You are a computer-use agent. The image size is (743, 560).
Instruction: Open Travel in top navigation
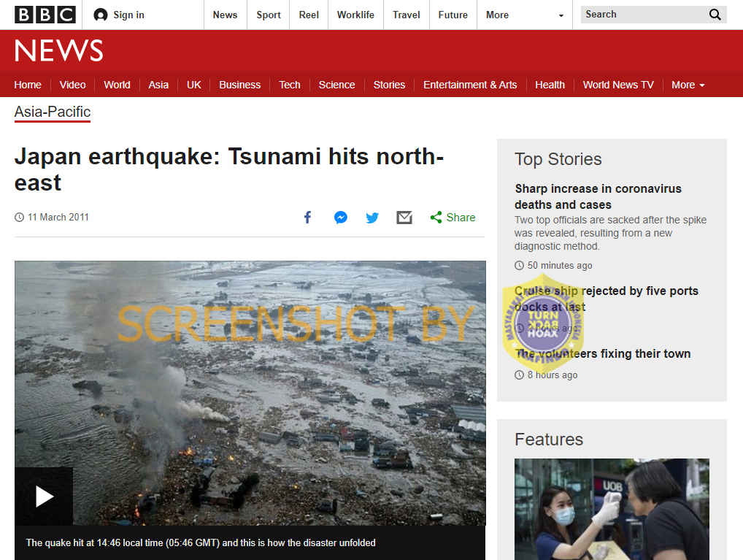click(x=407, y=15)
